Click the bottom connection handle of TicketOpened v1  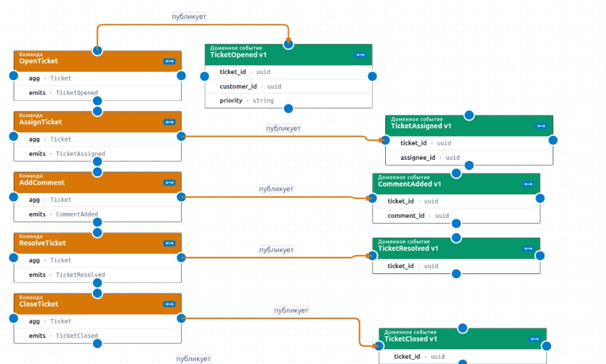(288, 108)
